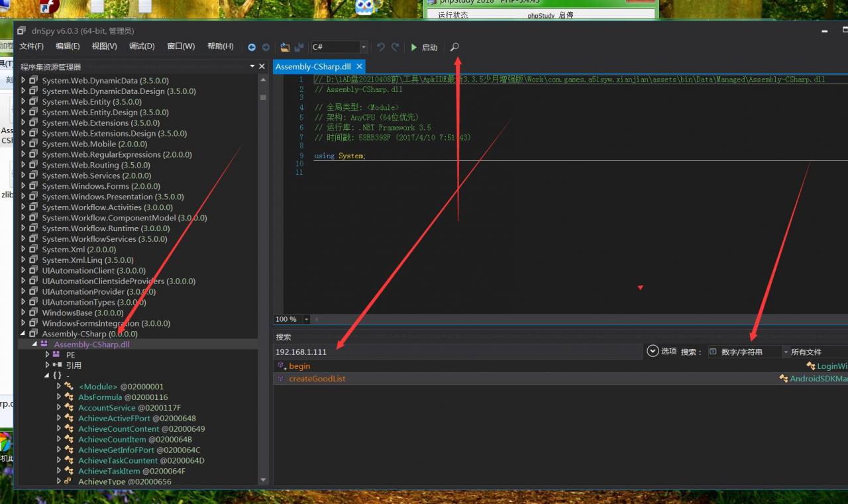Image resolution: width=848 pixels, height=504 pixels.
Task: Expand the 选项 search options chevron
Action: 653,352
